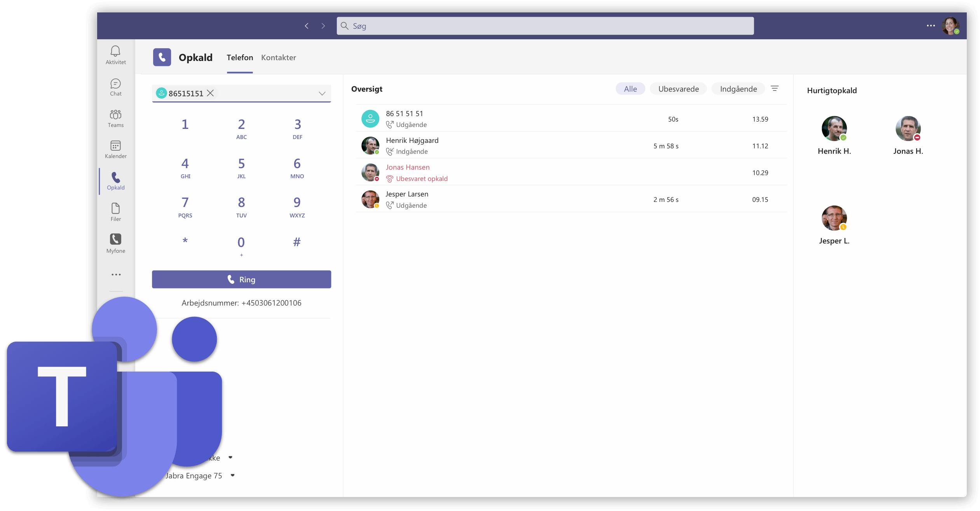Open the settings ellipsis near profile picture
The width and height of the screenshot is (980, 511).
coord(931,26)
